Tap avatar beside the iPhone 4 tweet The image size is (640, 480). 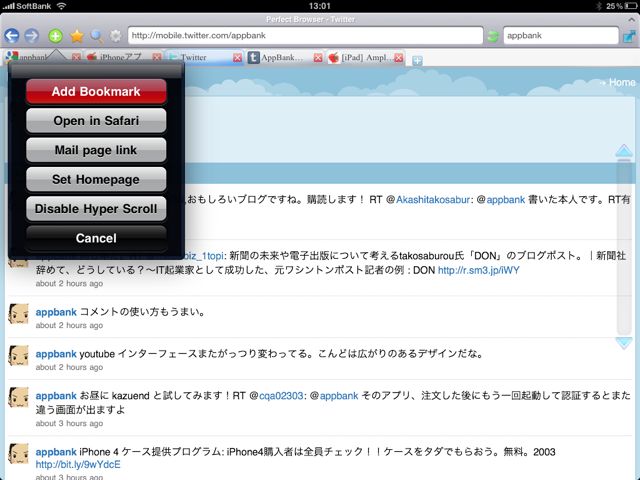[19, 453]
